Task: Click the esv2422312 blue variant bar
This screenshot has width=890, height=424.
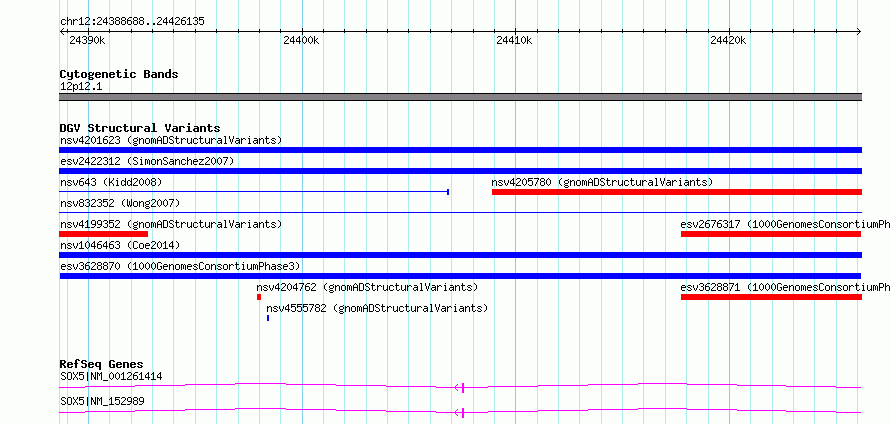Action: coord(460,171)
